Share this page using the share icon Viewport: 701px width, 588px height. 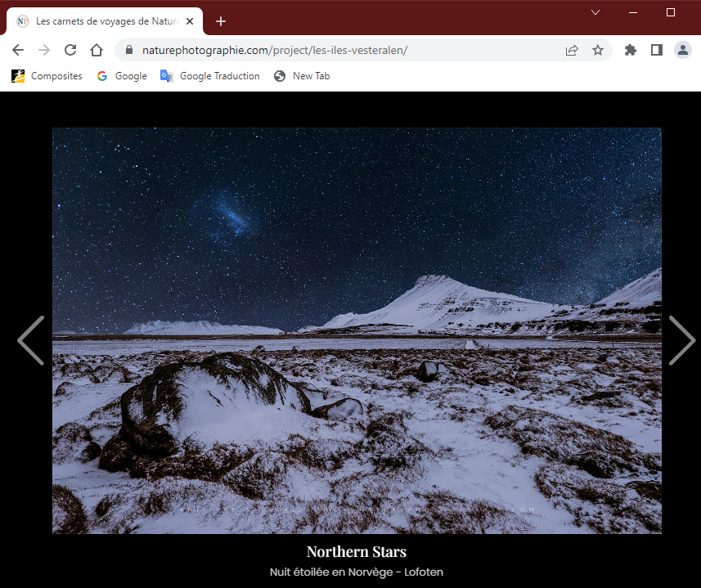pyautogui.click(x=572, y=50)
